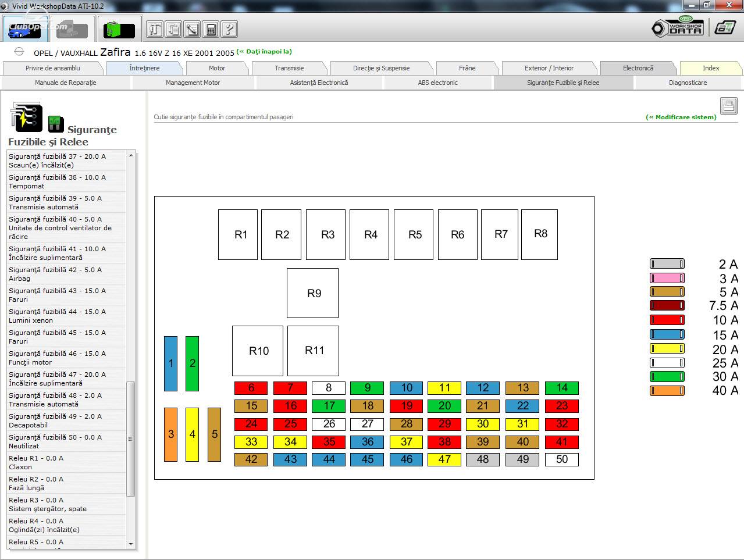Viewport: 744px width, 560px height.
Task: Click the Opel emblem beside vehicle name
Action: click(x=19, y=52)
